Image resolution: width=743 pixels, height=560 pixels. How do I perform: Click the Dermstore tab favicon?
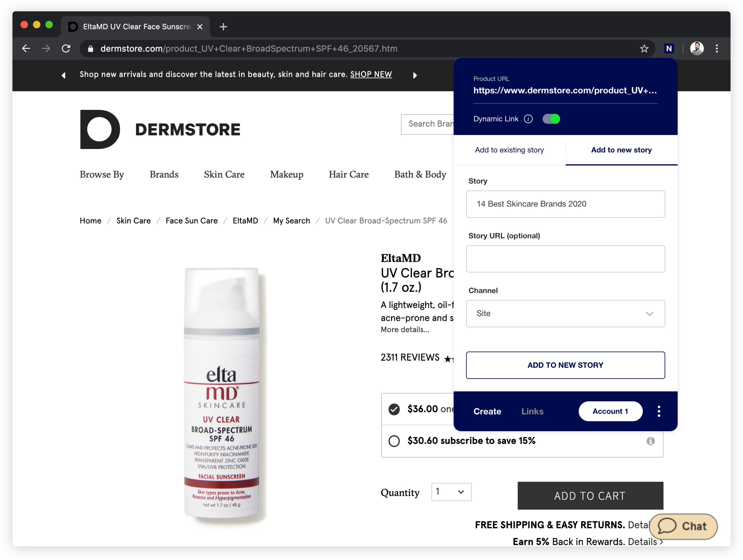(x=73, y=26)
